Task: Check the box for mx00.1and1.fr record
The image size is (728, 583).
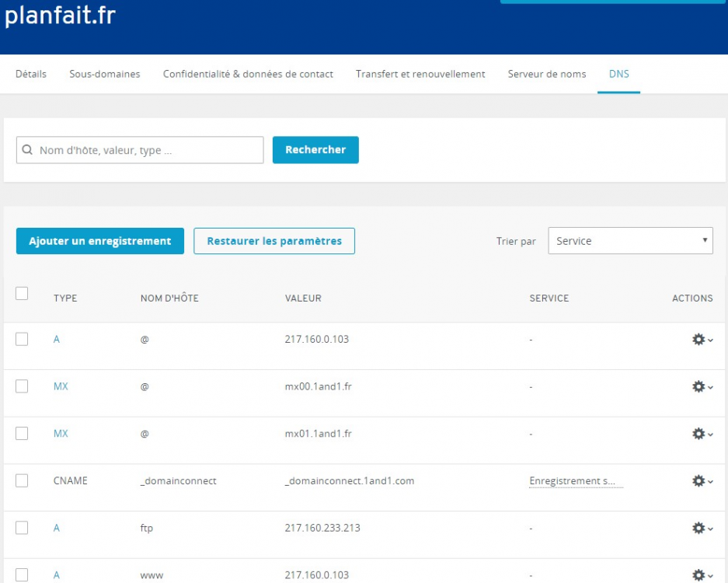Action: [x=22, y=386]
